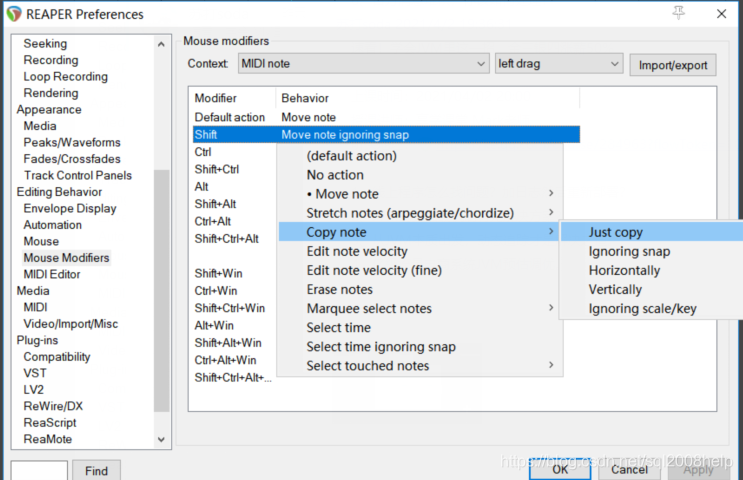Screen dimensions: 743x480
Task: Select ReWire/DX preferences page
Action: coord(53,406)
